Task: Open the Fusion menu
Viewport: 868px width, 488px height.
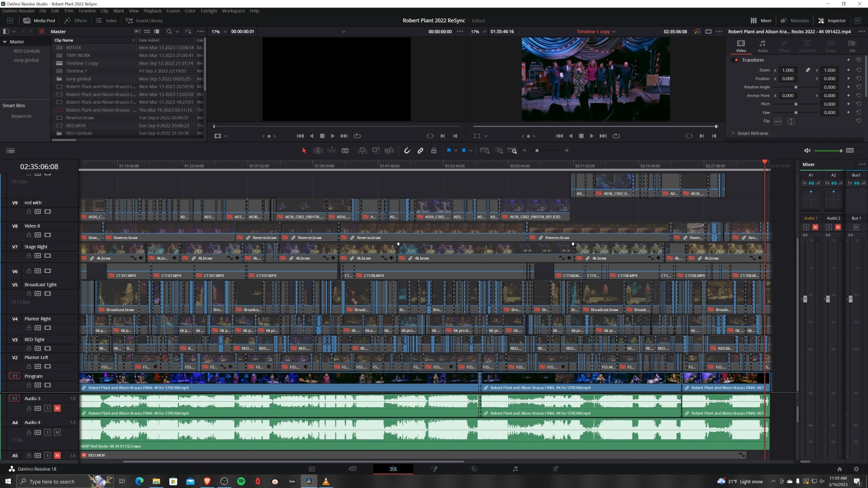Action: click(x=173, y=11)
